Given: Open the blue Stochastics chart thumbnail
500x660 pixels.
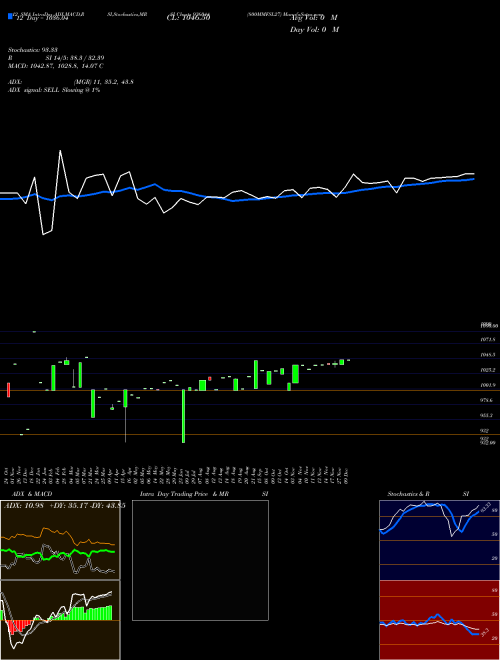Looking at the screenshot, I should click(x=439, y=540).
